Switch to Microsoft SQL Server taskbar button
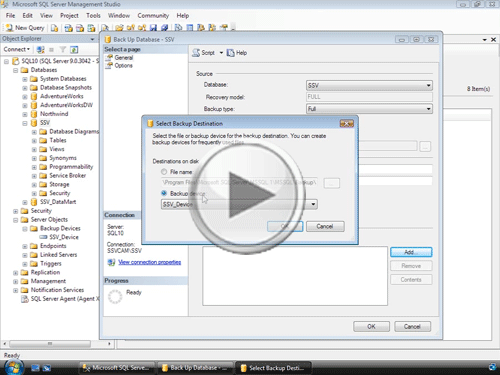 117,368
